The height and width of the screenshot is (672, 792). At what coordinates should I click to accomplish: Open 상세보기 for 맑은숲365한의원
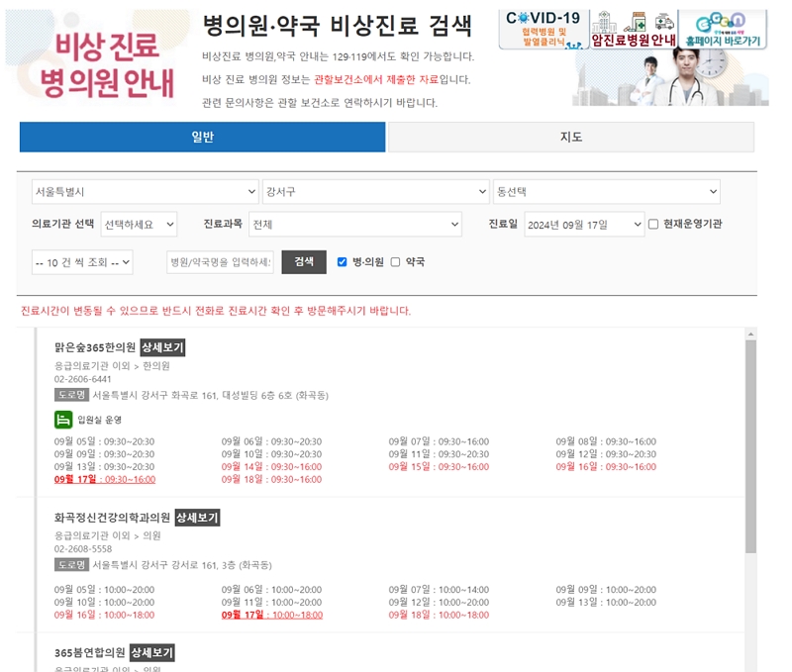162,347
